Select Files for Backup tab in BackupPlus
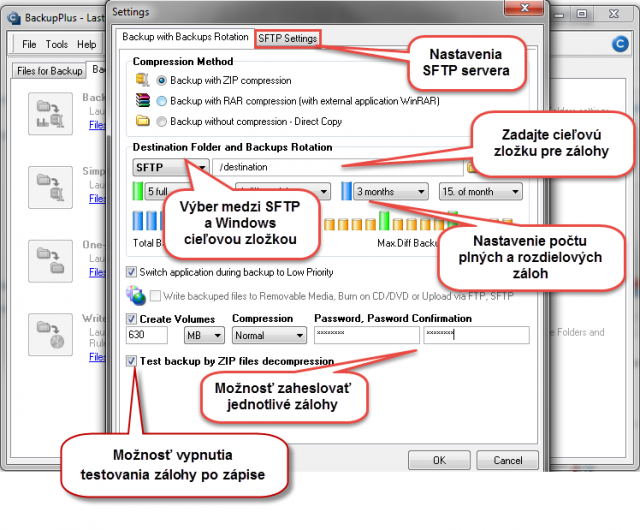Image resolution: width=640 pixels, height=530 pixels. point(49,71)
